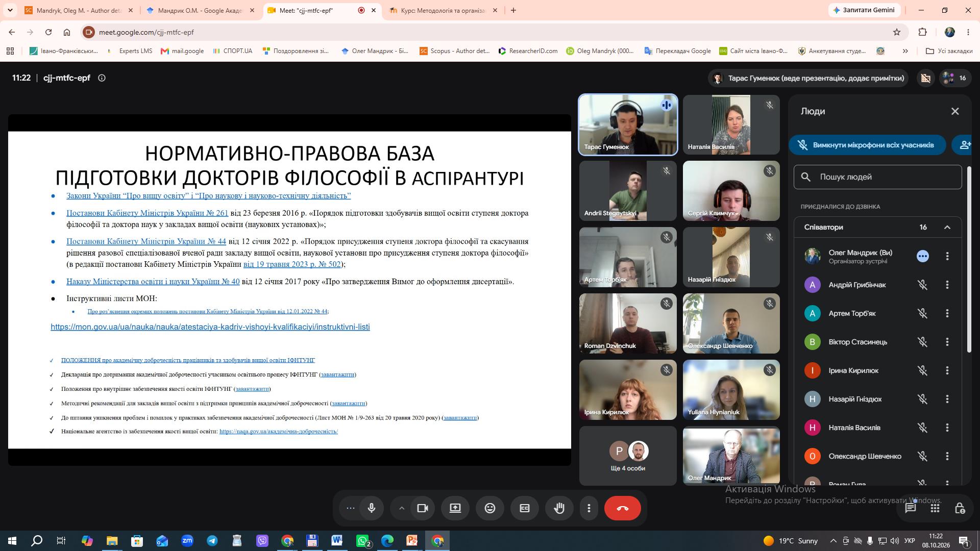This screenshot has width=980, height=551.
Task: Open the naqa.gov.ua link in the slide
Action: pos(279,432)
